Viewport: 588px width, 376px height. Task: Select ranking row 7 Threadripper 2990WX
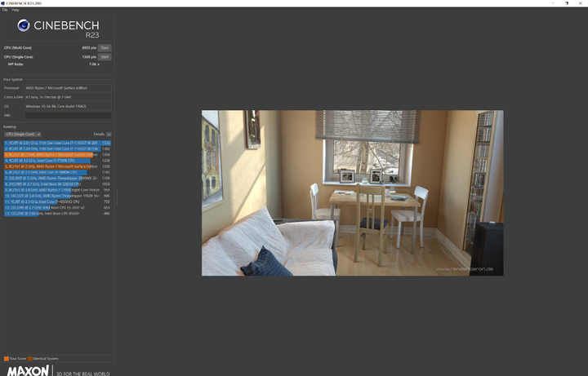pos(57,179)
